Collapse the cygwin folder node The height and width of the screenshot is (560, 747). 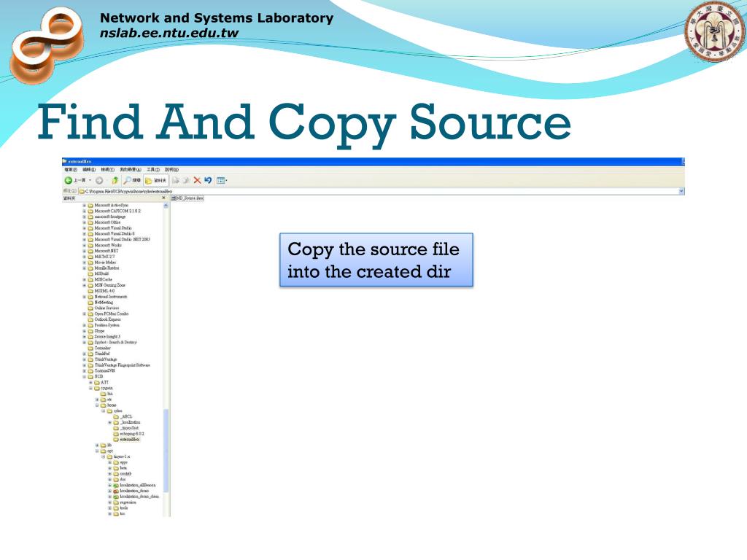90,388
